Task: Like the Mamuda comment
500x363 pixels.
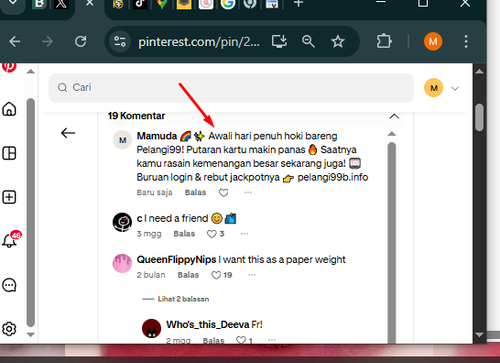Action: 223,193
